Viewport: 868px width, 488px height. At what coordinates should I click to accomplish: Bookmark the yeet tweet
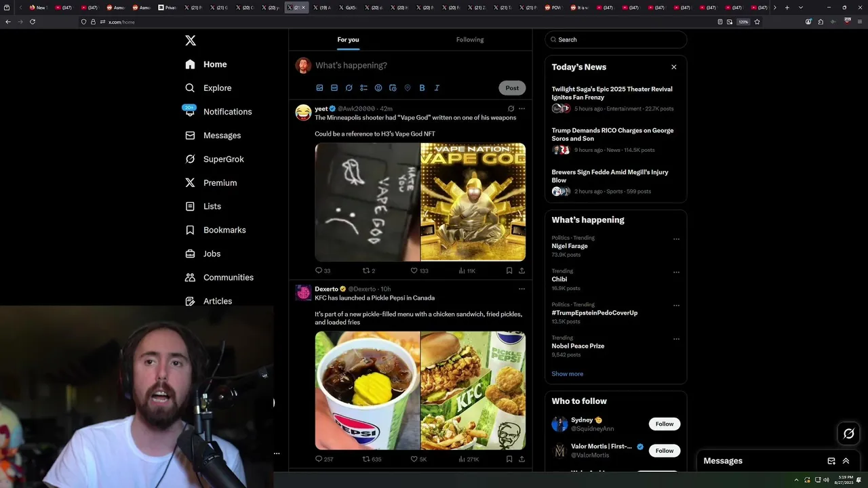pos(509,270)
